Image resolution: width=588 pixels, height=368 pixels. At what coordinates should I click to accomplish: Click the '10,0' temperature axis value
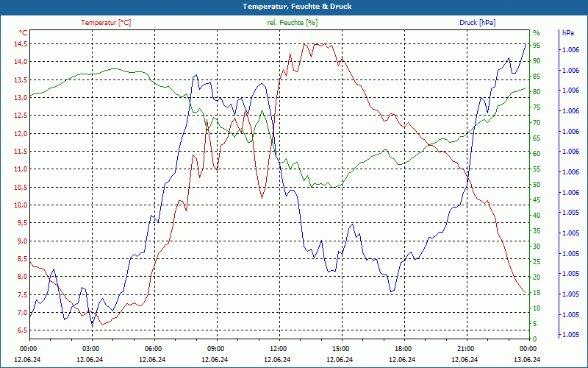[21, 205]
